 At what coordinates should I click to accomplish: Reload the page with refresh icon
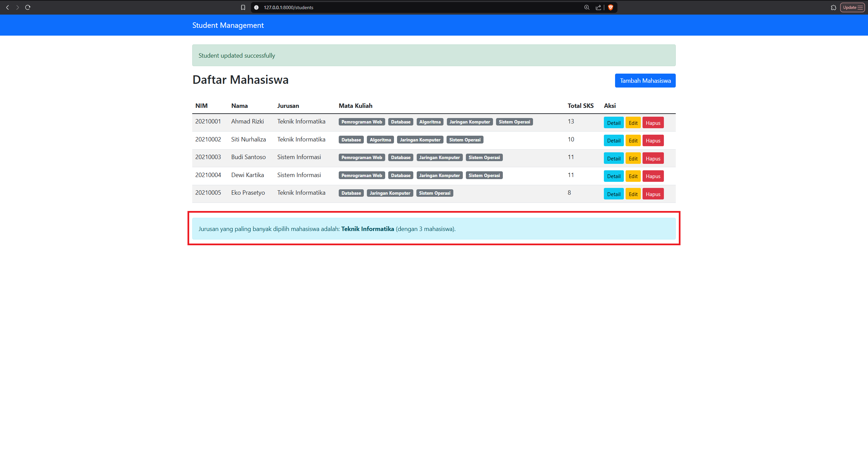28,7
